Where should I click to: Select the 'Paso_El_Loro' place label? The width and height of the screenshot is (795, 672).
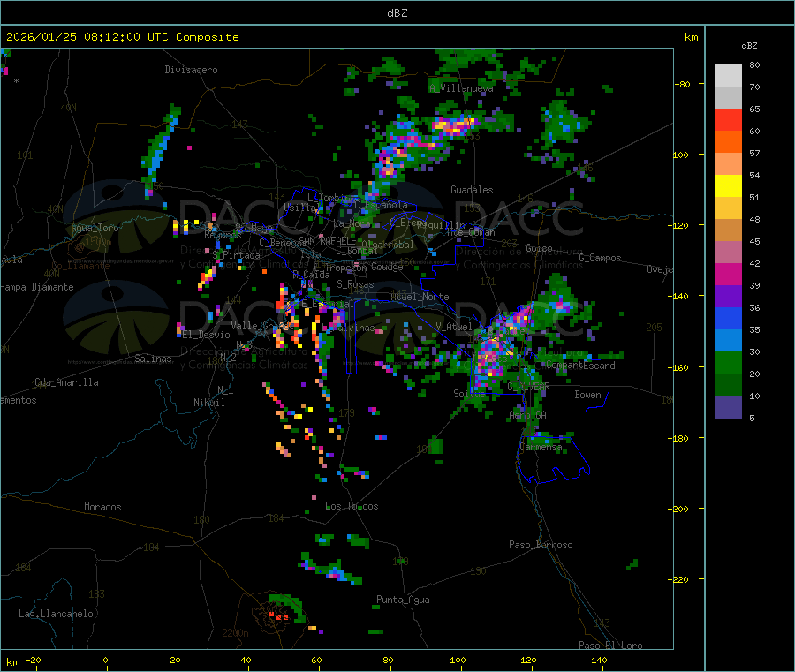point(610,646)
